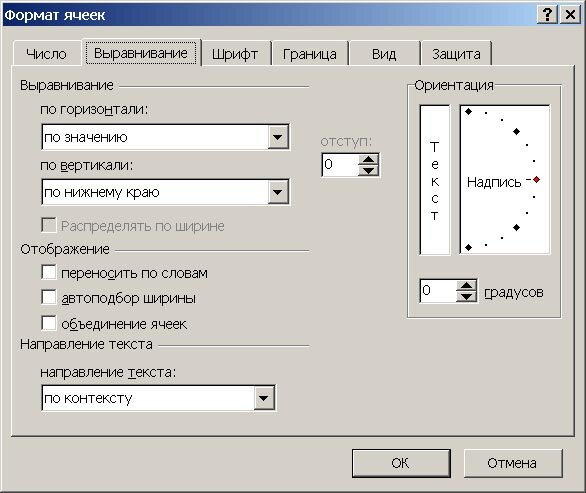Image resolution: width=586 pixels, height=493 pixels.
Task: Toggle the Распределять по ширине checkbox
Action: click(x=49, y=225)
